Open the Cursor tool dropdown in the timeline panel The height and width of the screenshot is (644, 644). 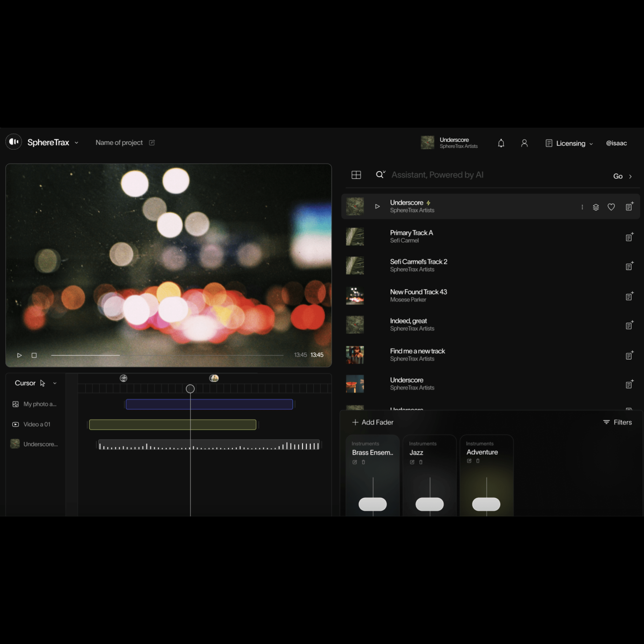(x=55, y=383)
